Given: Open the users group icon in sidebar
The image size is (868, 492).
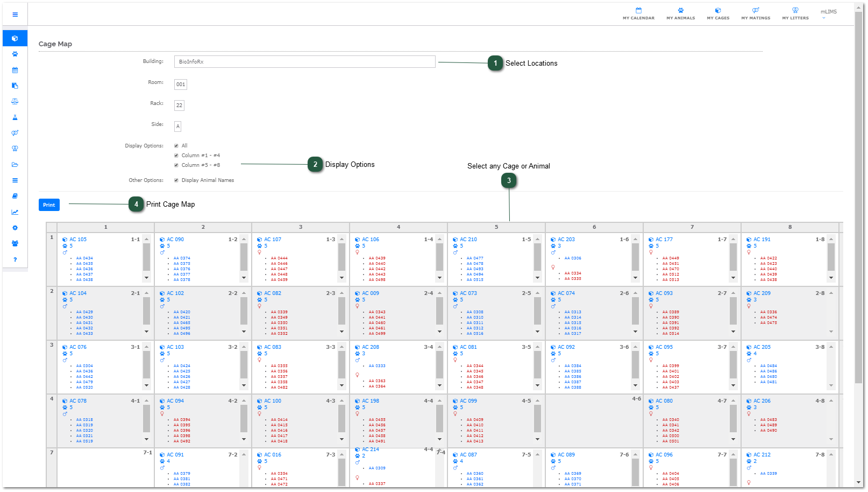Looking at the screenshot, I should (x=15, y=243).
